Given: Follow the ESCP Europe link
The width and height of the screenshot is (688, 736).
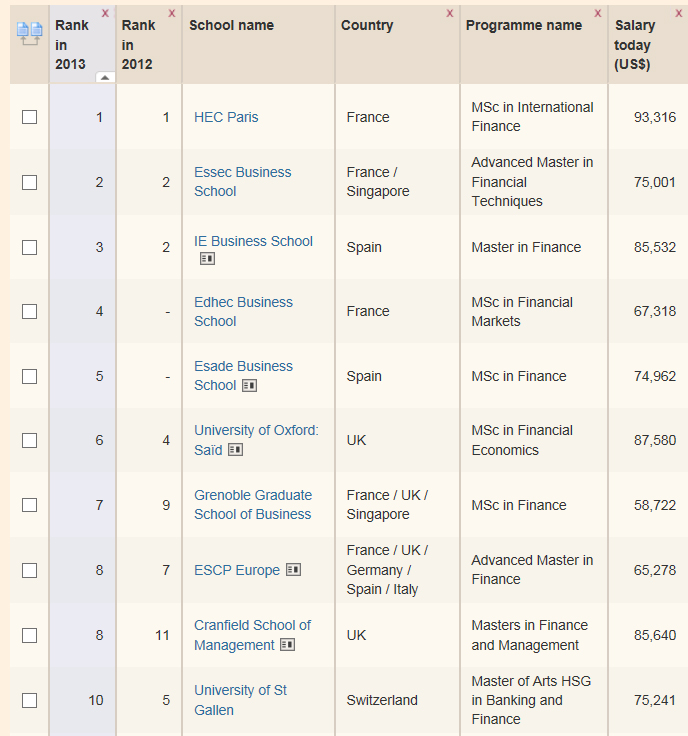Looking at the screenshot, I should click(x=237, y=570).
